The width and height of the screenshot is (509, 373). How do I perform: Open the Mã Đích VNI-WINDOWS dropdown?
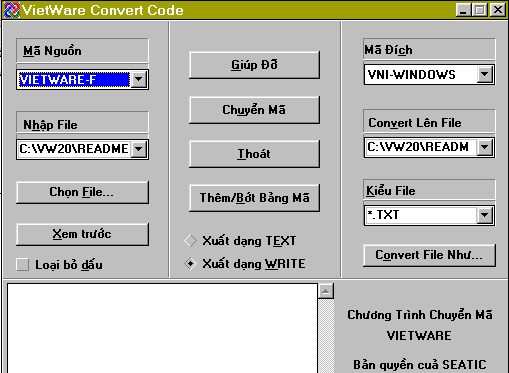[x=485, y=74]
